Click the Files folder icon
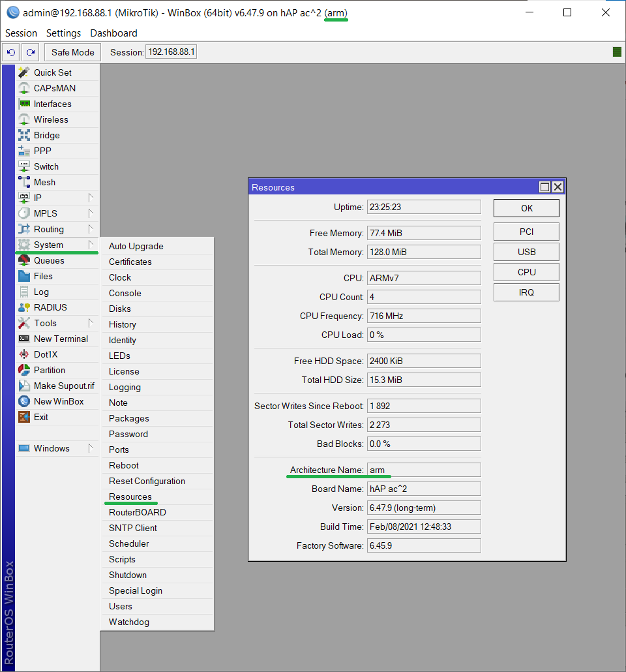This screenshot has height=672, width=626. pyautogui.click(x=24, y=276)
